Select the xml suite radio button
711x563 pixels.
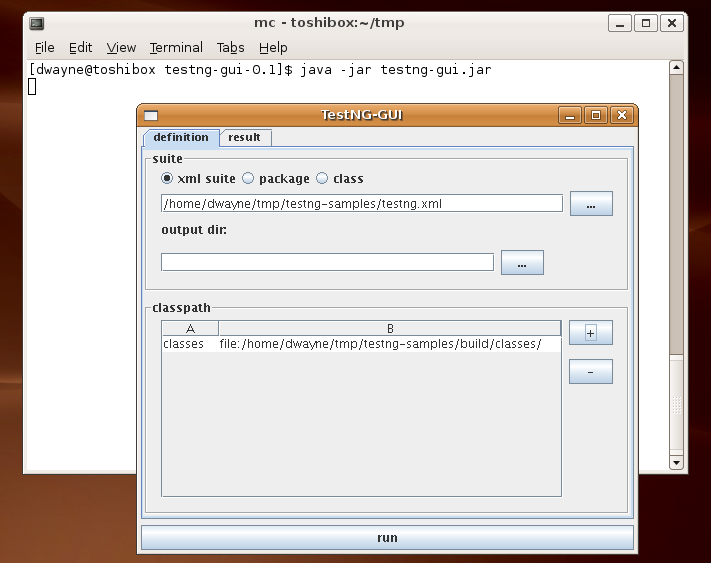click(x=167, y=179)
